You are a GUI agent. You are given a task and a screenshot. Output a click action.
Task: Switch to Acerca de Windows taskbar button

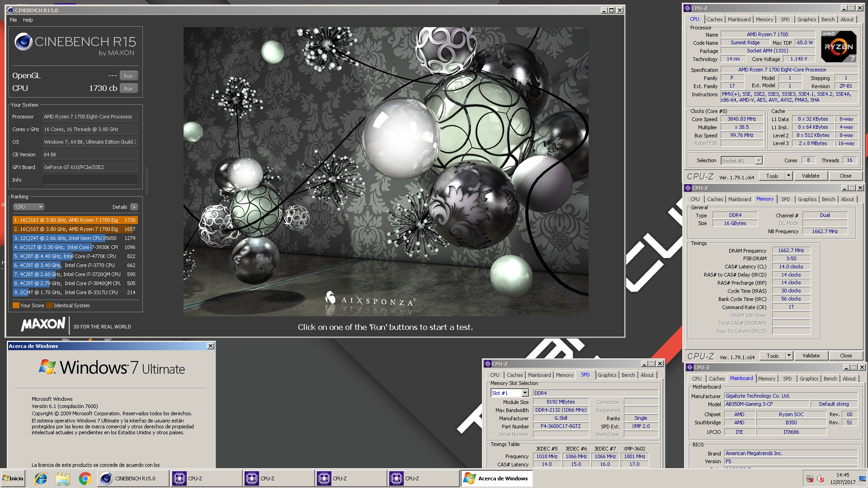[x=496, y=479]
